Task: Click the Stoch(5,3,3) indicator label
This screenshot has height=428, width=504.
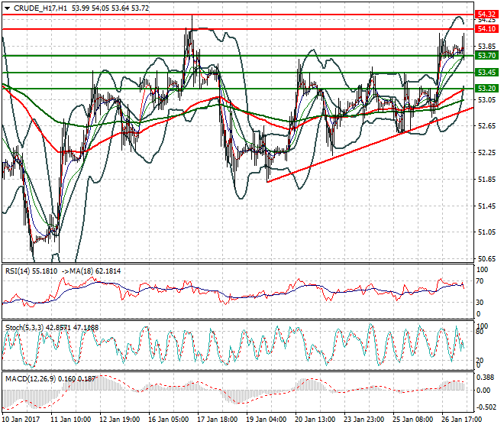Action: (24, 327)
